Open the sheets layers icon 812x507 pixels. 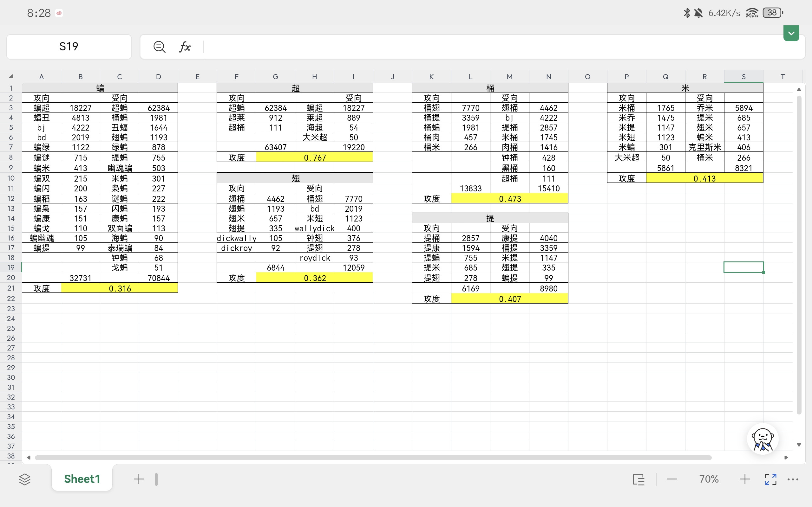point(25,479)
